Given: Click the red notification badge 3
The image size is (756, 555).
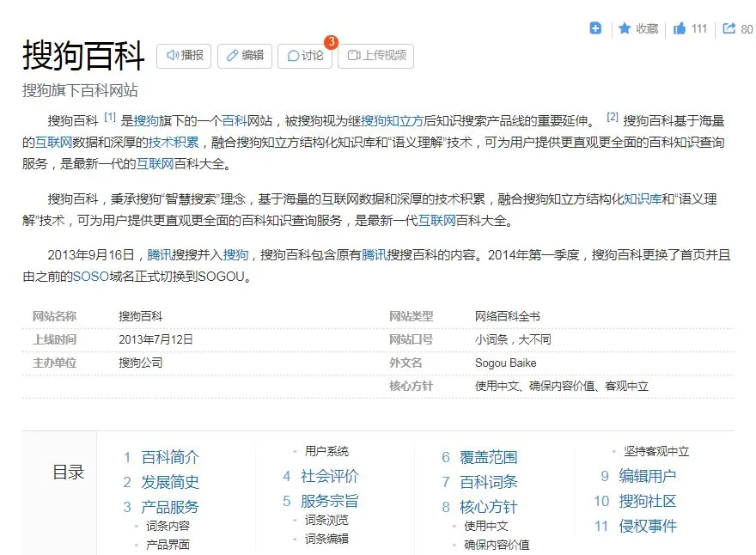Looking at the screenshot, I should click(332, 42).
